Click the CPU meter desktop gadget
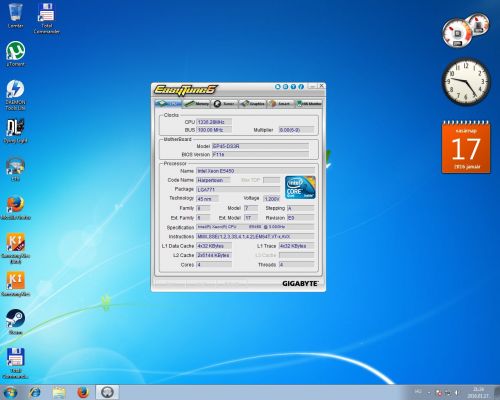The height and width of the screenshot is (400, 500). pyautogui.click(x=466, y=30)
